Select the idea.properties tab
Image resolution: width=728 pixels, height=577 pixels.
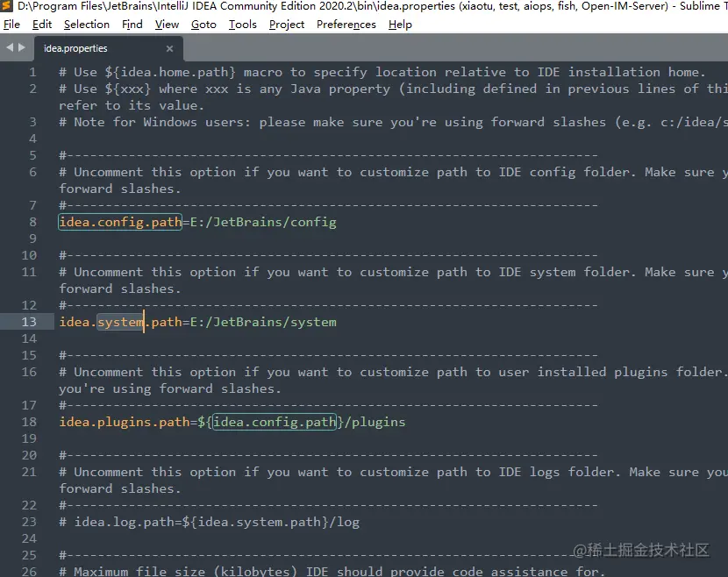pos(75,48)
